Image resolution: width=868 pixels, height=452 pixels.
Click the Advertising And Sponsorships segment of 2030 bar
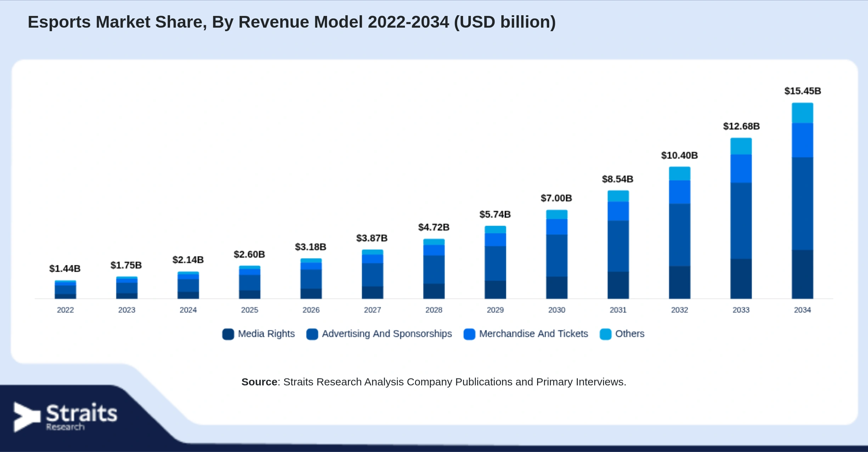click(557, 256)
